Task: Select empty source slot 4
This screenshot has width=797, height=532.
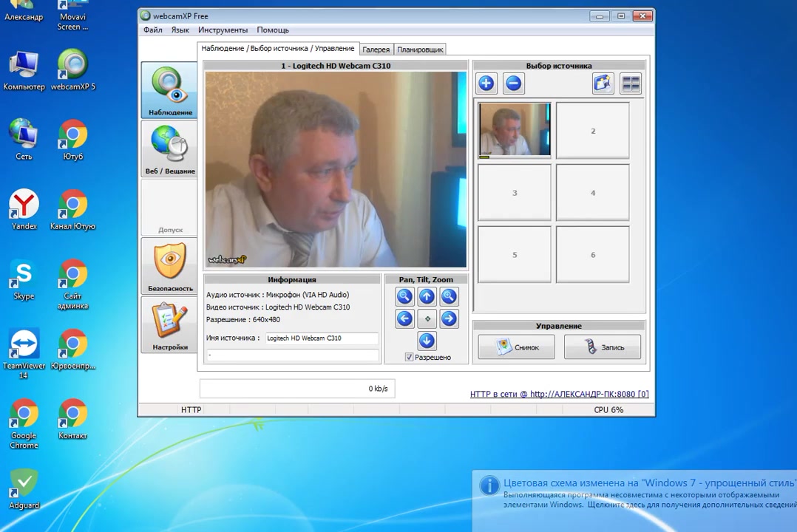Action: click(x=593, y=193)
